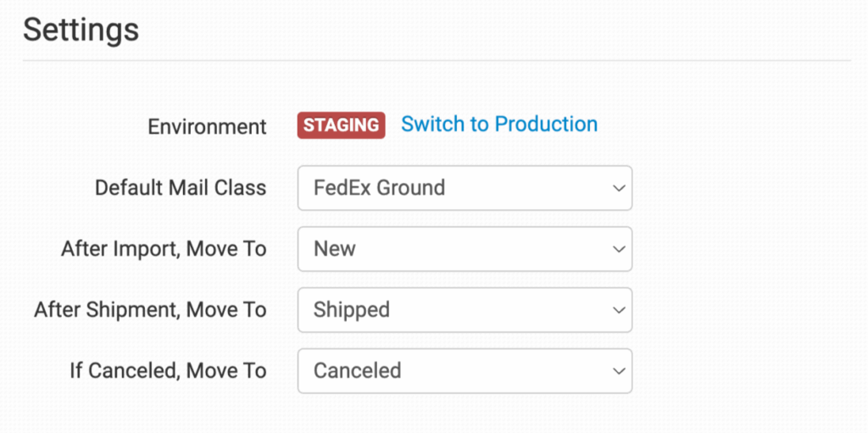Click the Switch to Production link
The height and width of the screenshot is (433, 868).
(x=498, y=125)
